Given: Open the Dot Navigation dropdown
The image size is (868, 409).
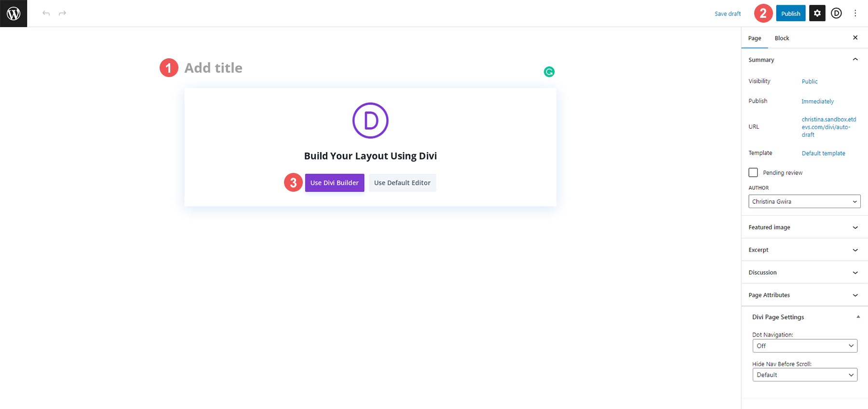Looking at the screenshot, I should [x=805, y=346].
